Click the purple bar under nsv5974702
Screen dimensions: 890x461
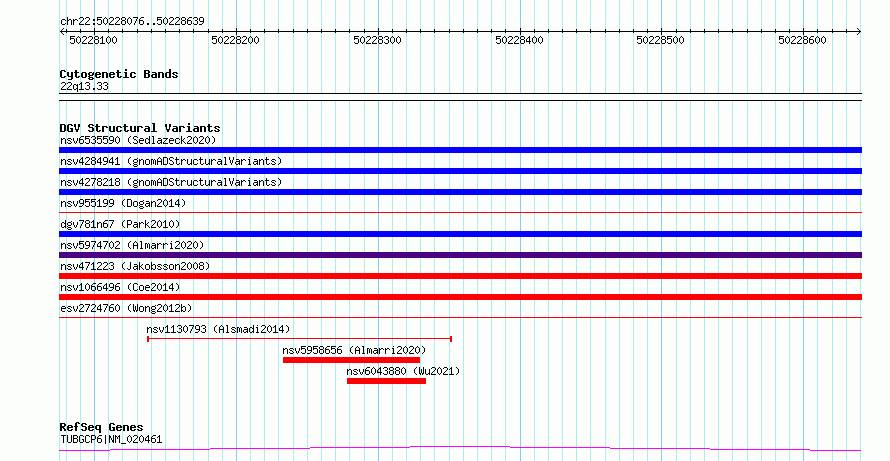[x=460, y=255]
